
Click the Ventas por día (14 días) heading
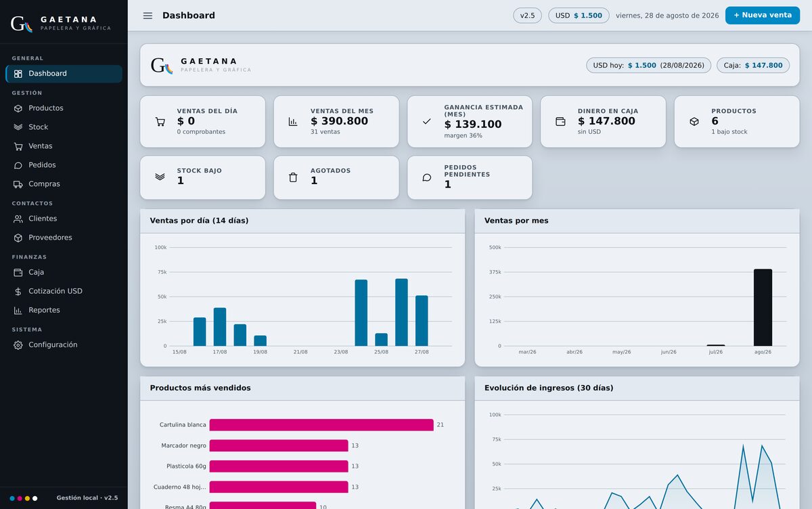point(199,221)
